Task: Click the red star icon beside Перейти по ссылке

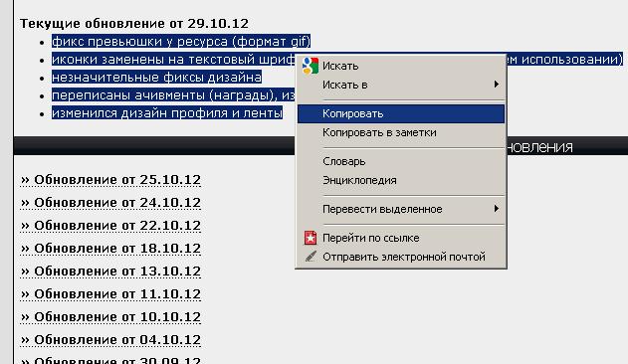Action: (x=311, y=238)
